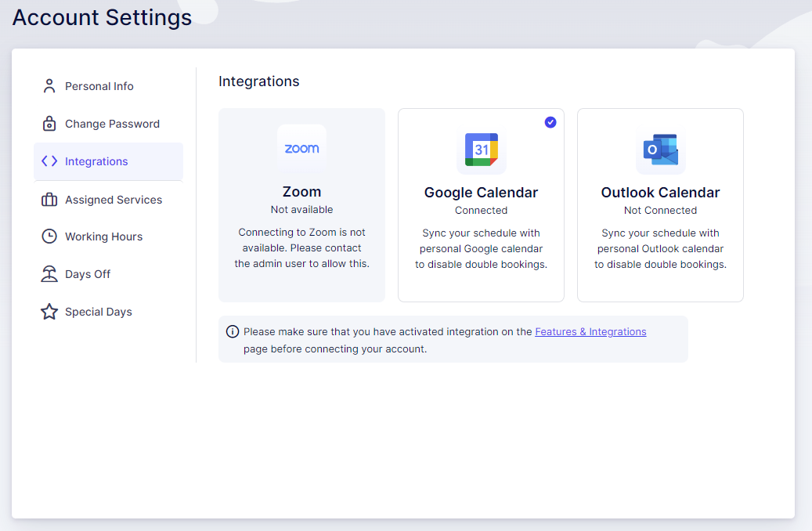Click the Google Calendar card title
The width and height of the screenshot is (812, 531).
pyautogui.click(x=481, y=193)
